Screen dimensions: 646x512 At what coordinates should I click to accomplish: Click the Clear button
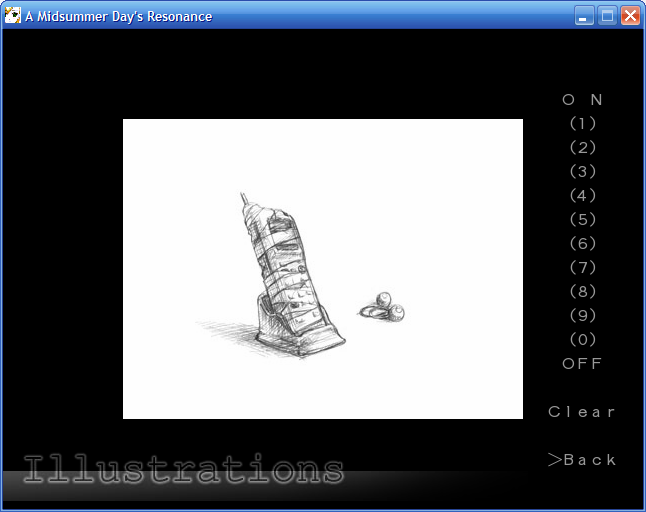point(581,412)
